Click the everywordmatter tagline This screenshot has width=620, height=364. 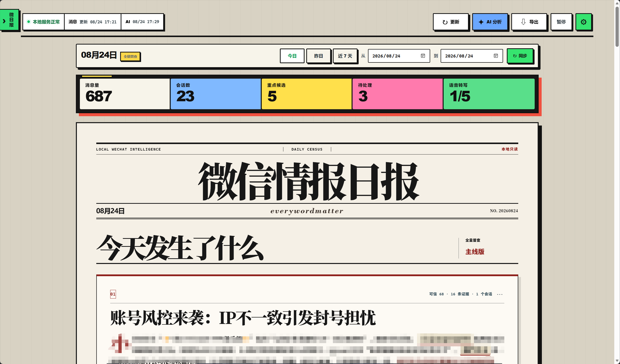coord(307,211)
